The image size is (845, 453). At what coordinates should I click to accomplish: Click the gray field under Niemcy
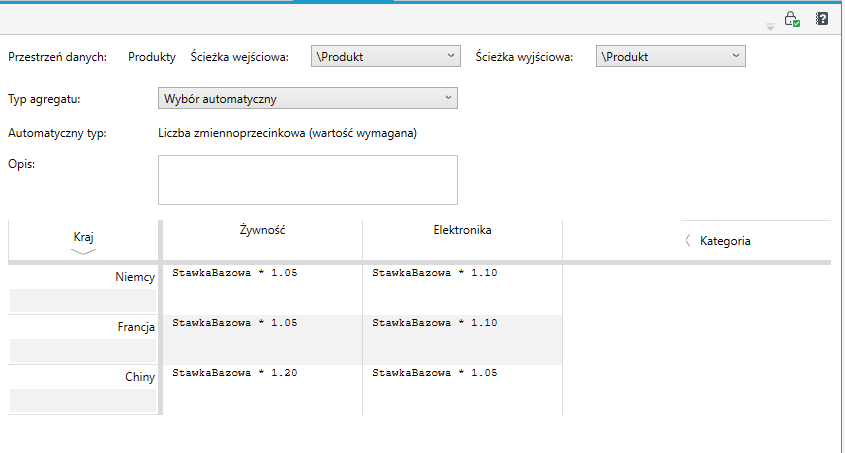[x=83, y=301]
